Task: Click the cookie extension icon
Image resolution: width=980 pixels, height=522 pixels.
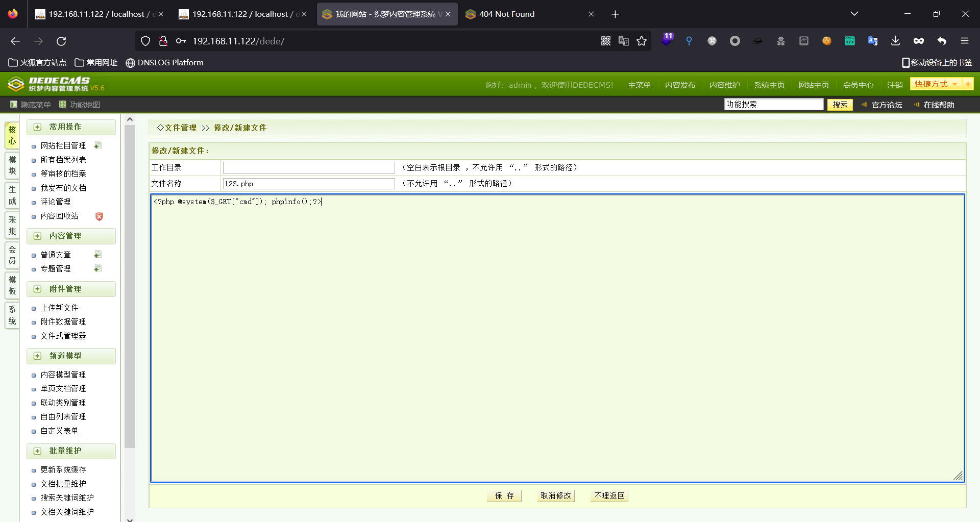Action: tap(826, 41)
